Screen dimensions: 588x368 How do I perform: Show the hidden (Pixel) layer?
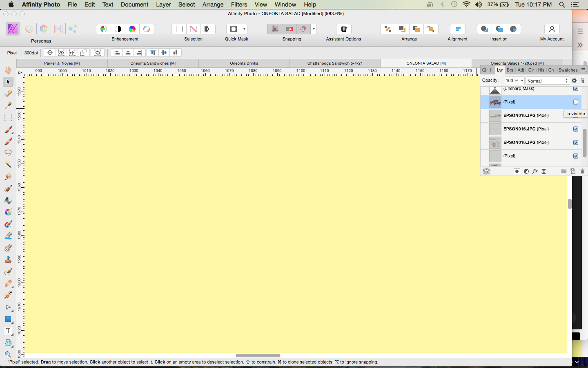576,102
